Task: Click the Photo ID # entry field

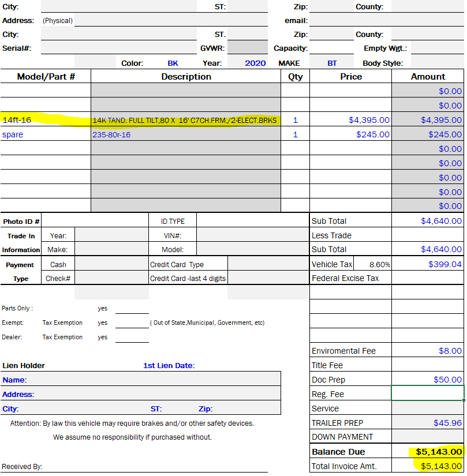Action: tap(95, 221)
